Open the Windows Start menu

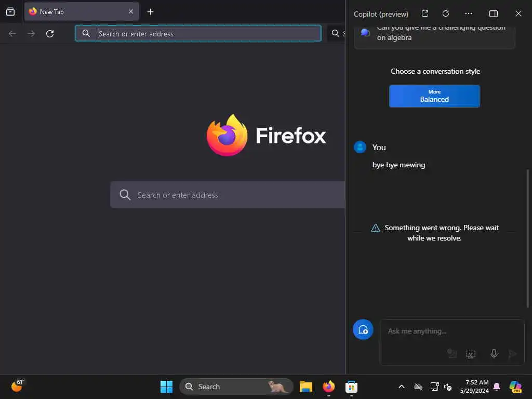166,387
